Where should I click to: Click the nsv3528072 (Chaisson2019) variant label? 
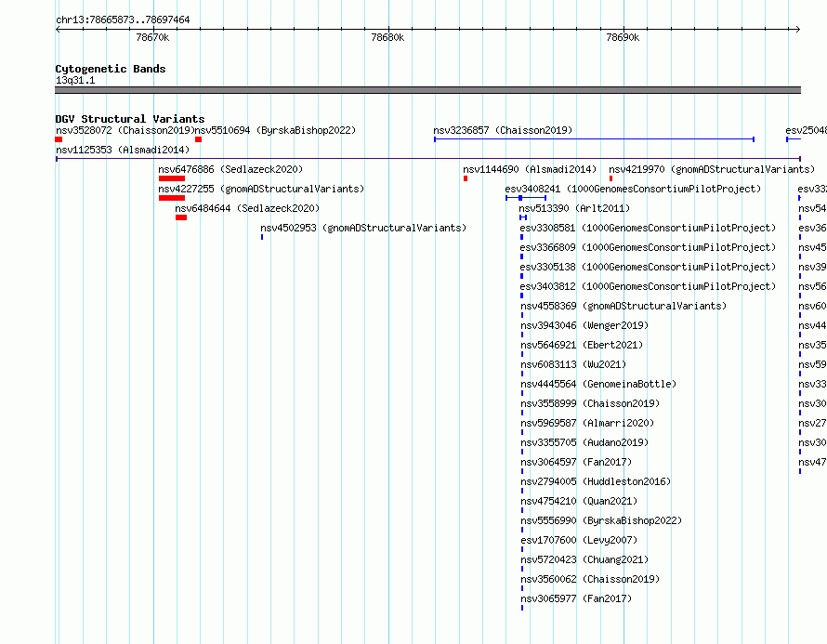pos(125,130)
